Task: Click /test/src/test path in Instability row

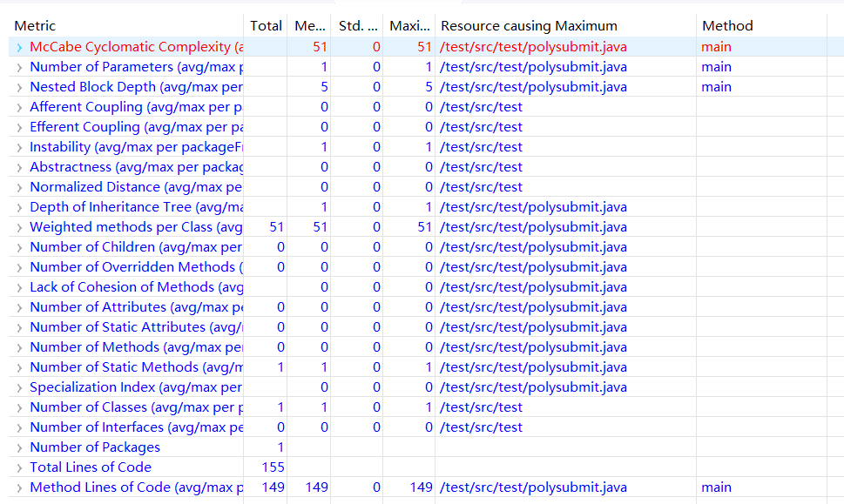Action: coord(481,147)
